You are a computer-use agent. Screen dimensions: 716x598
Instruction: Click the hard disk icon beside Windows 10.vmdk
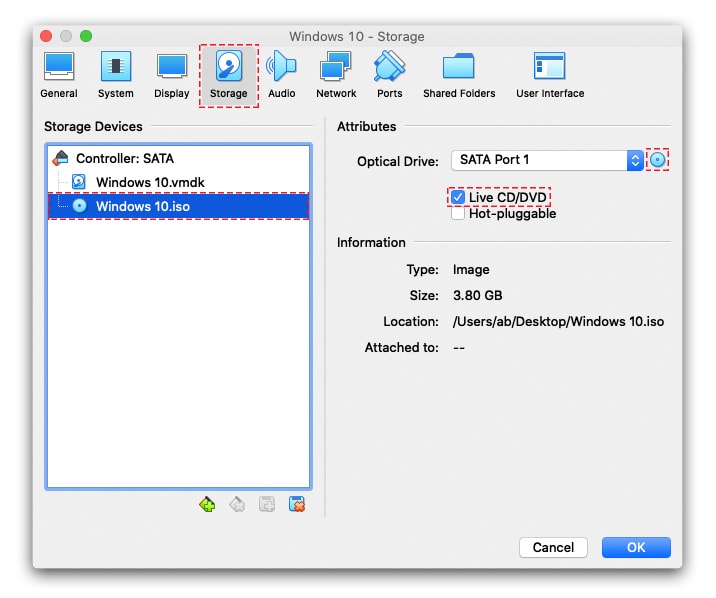[79, 182]
